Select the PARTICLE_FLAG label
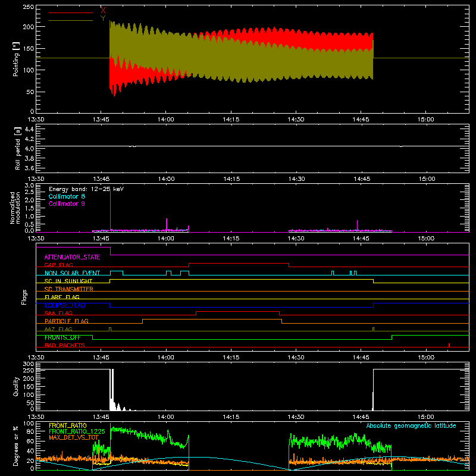The image size is (476, 476). click(67, 321)
